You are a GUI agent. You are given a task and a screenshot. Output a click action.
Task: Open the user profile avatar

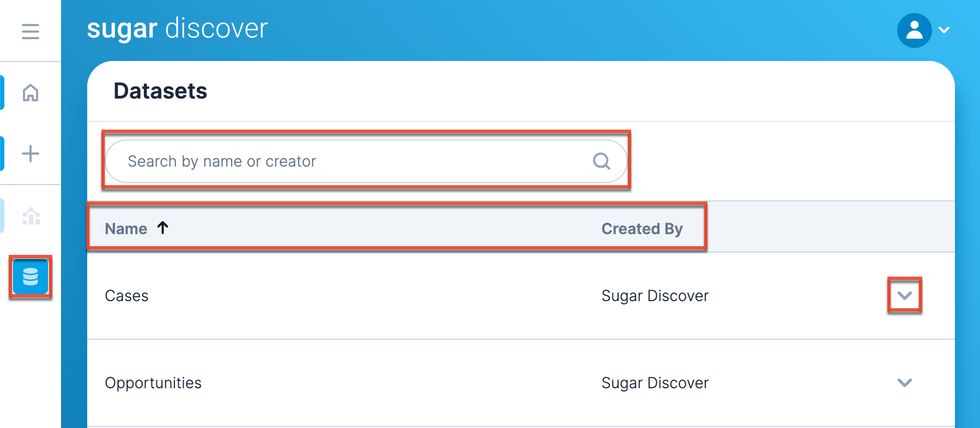coord(914,30)
